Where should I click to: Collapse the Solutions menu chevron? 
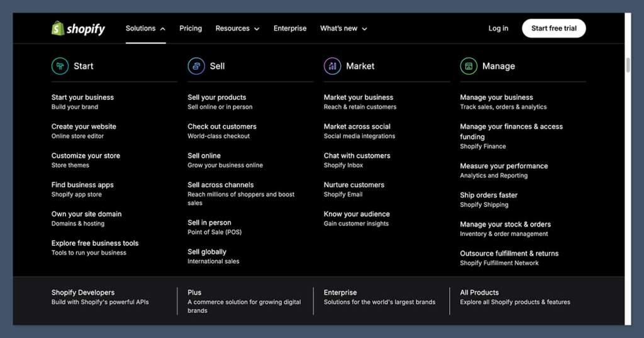click(163, 29)
